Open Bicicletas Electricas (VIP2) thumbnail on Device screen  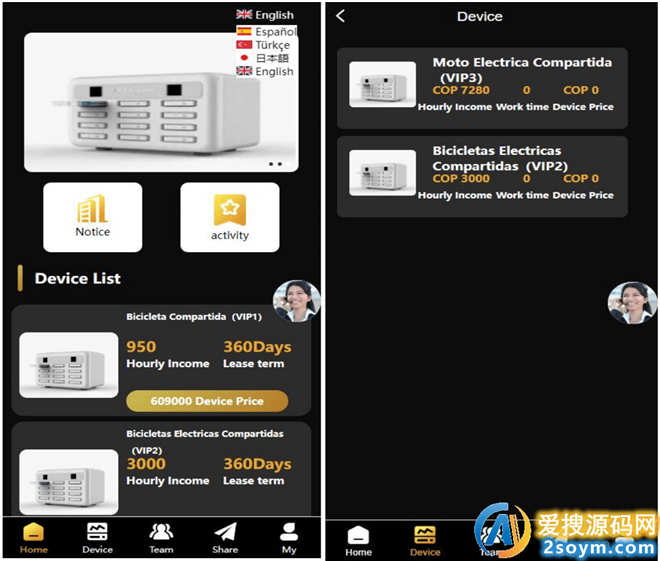click(383, 173)
